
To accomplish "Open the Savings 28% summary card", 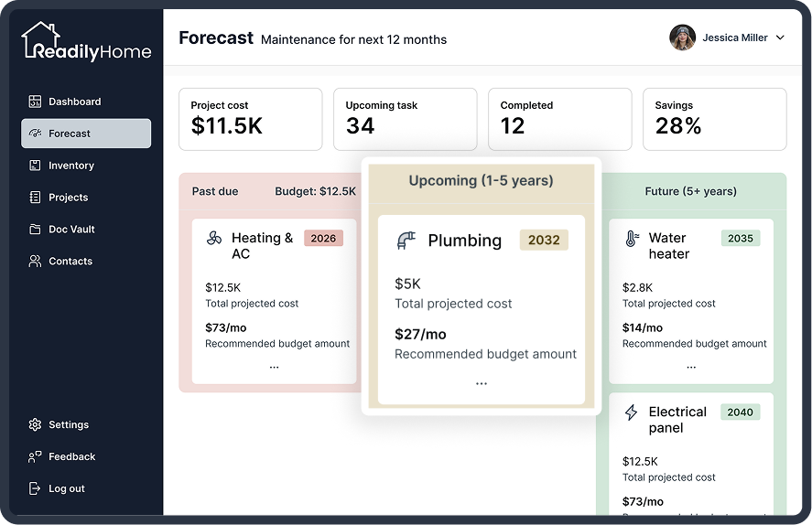I will pyautogui.click(x=715, y=120).
